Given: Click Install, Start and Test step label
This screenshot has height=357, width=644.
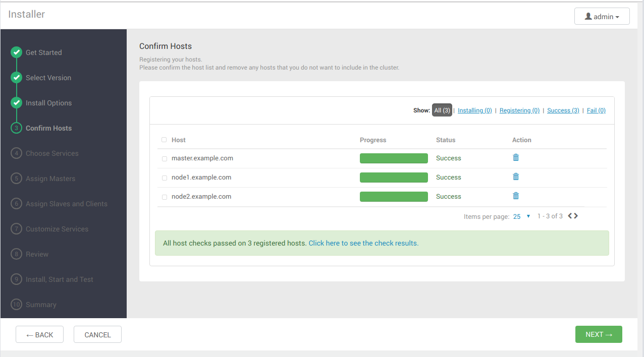Looking at the screenshot, I should point(60,279).
